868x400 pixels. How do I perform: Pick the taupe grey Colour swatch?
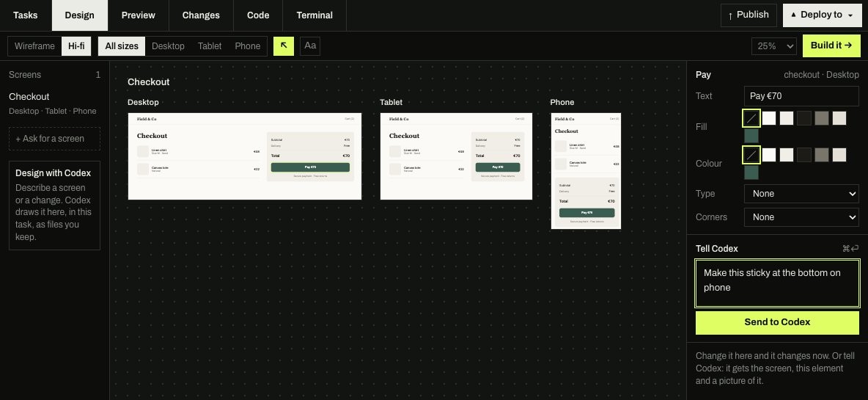(x=822, y=155)
